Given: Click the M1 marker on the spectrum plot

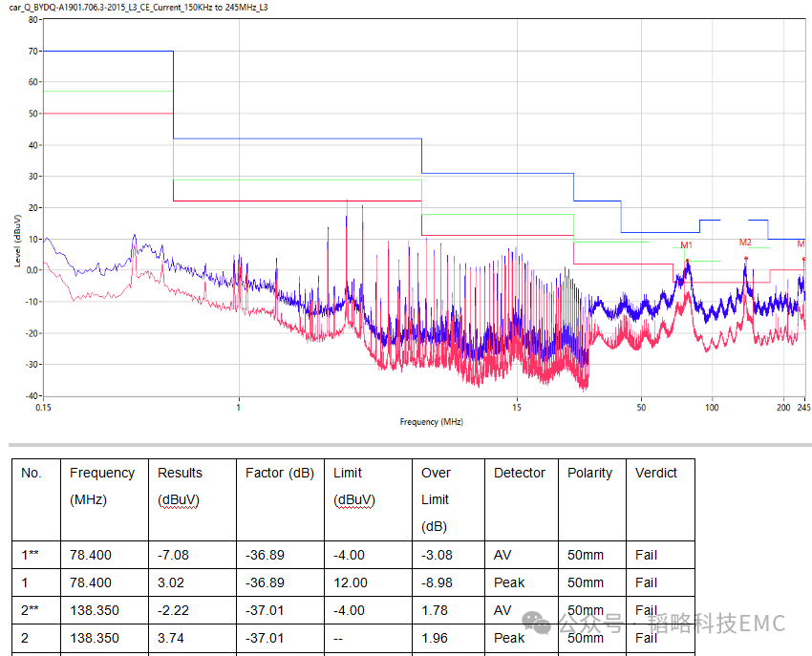Looking at the screenshot, I should point(686,246).
